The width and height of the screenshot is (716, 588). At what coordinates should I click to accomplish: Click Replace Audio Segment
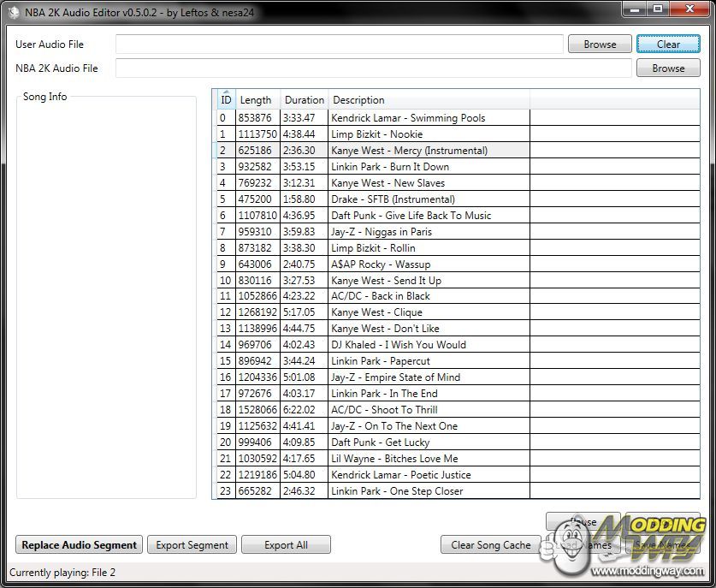[79, 545]
